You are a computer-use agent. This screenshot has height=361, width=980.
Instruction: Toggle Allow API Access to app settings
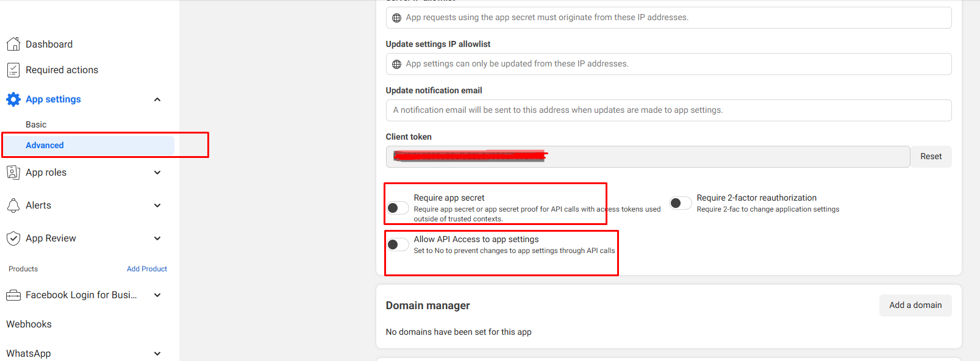tap(398, 245)
